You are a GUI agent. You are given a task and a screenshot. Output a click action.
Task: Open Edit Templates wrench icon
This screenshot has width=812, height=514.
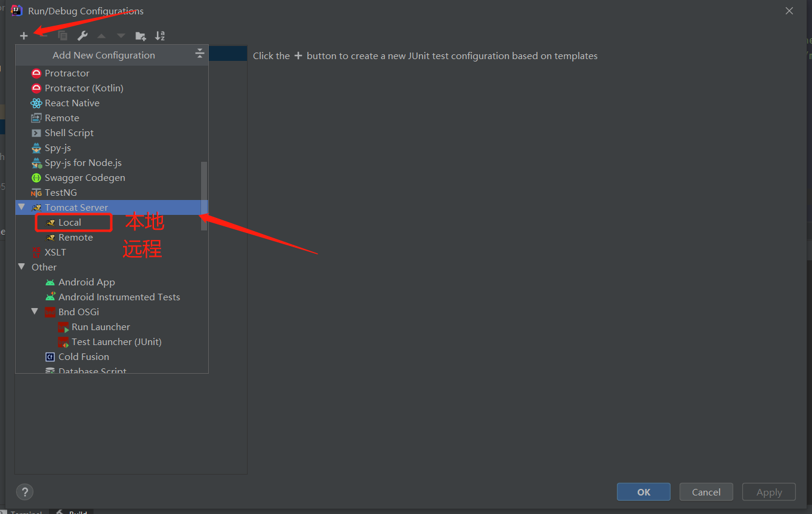(82, 36)
